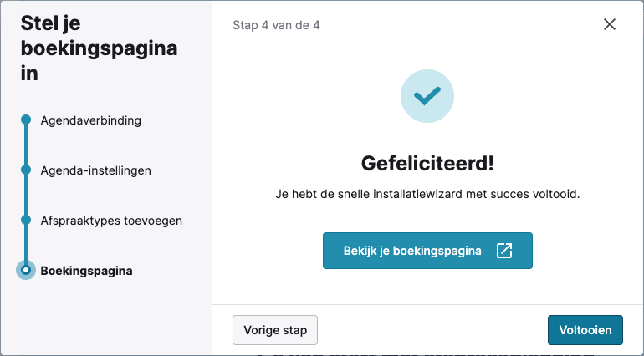Image resolution: width=644 pixels, height=356 pixels.
Task: Select the Boekingspagina step label
Action: point(86,271)
